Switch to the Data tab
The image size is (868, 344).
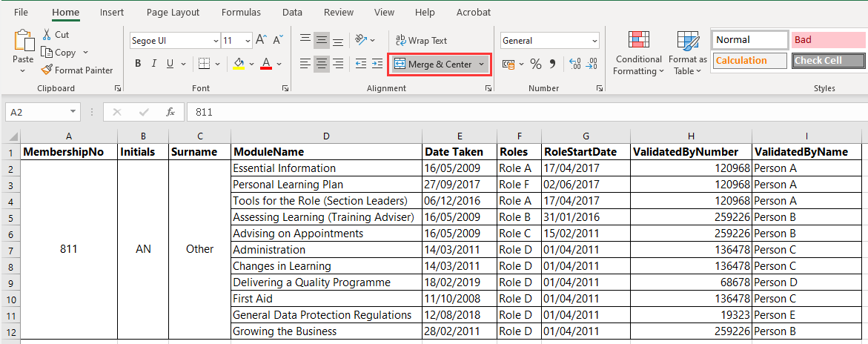coord(292,12)
